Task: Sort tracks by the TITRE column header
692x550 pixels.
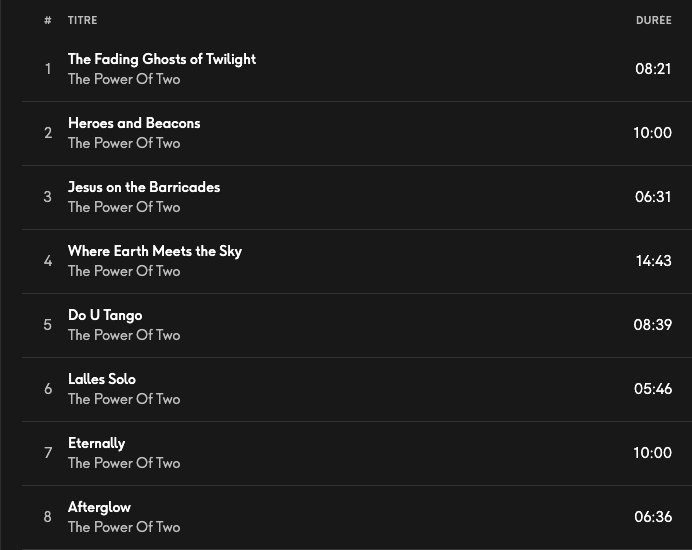Action: [83, 20]
